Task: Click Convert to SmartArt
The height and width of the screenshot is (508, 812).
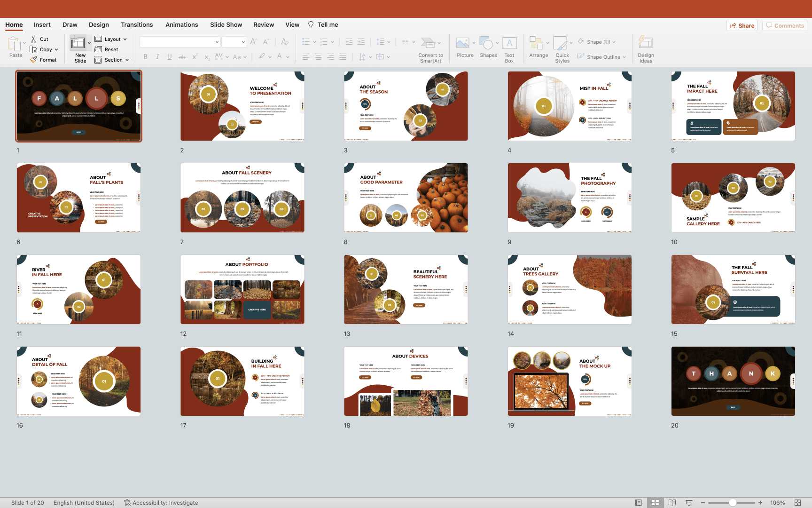Action: [x=429, y=44]
